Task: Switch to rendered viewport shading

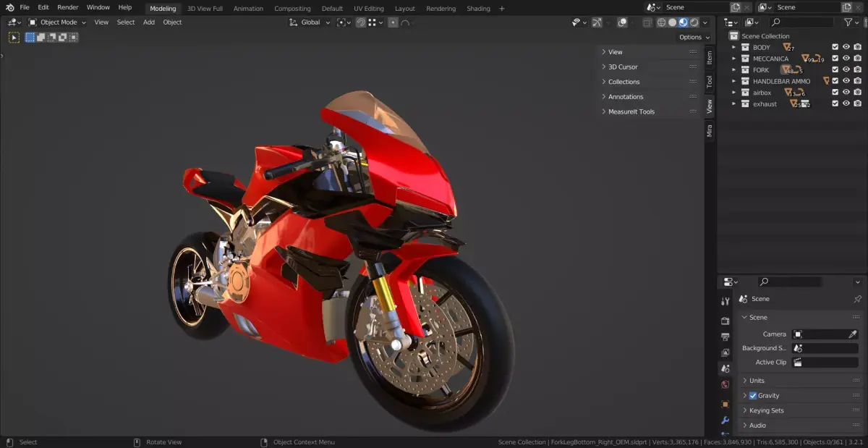Action: [x=694, y=22]
